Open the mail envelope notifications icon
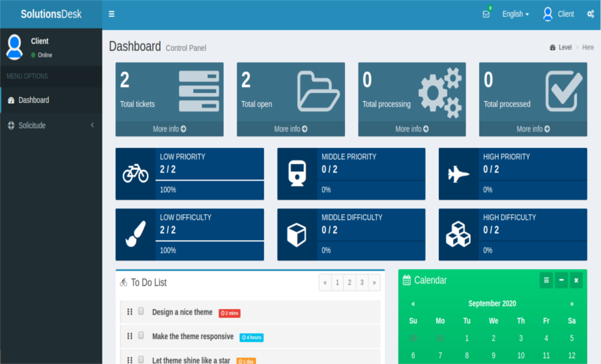The width and height of the screenshot is (601, 364). tap(486, 14)
